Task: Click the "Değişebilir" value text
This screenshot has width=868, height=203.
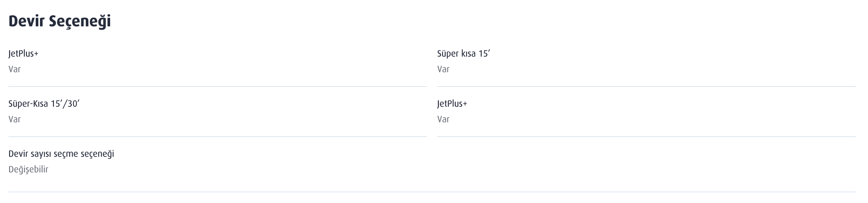Action: [x=28, y=169]
